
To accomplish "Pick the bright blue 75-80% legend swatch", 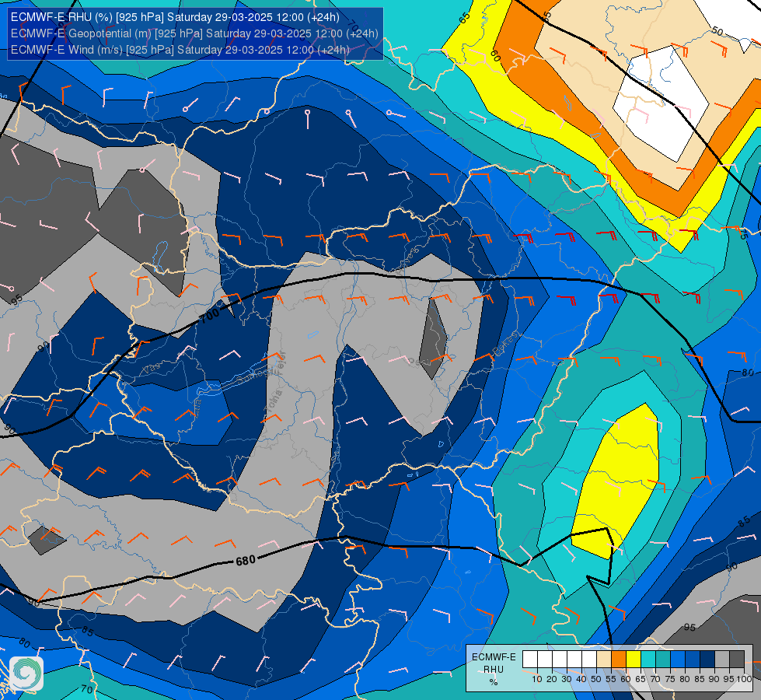I will tap(678, 660).
